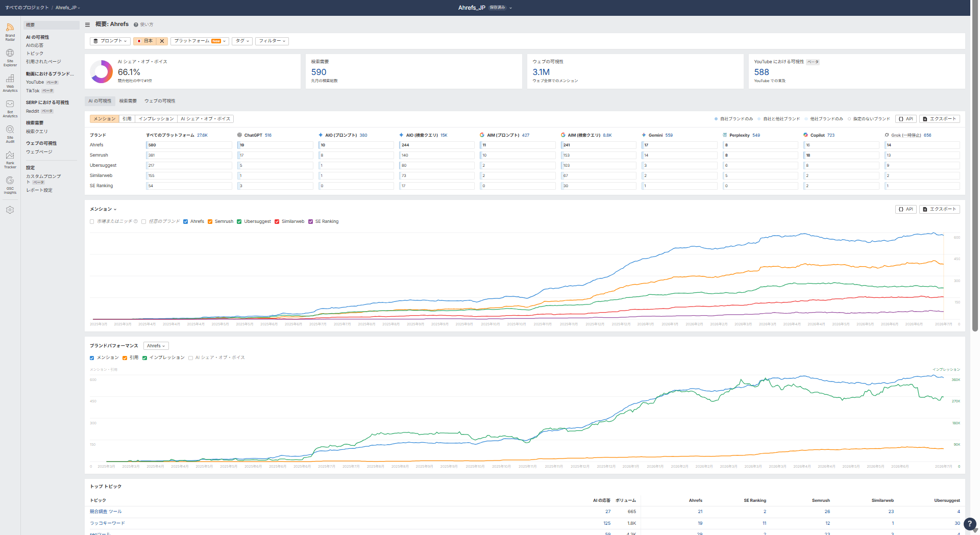980x535 pixels.
Task: Click the AIM (プロンプト) Google icon
Action: [x=482, y=135]
